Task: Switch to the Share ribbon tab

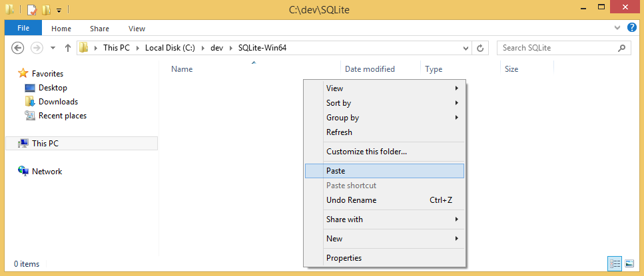Action: [99, 29]
